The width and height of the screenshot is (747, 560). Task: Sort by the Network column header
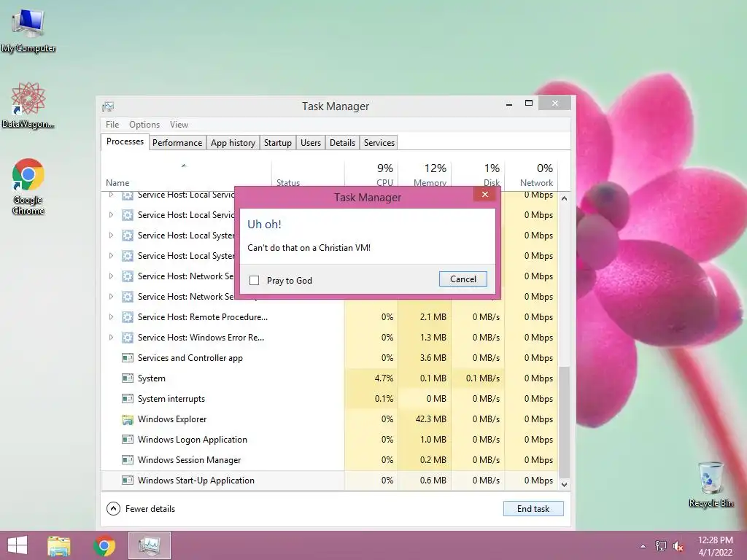point(531,175)
